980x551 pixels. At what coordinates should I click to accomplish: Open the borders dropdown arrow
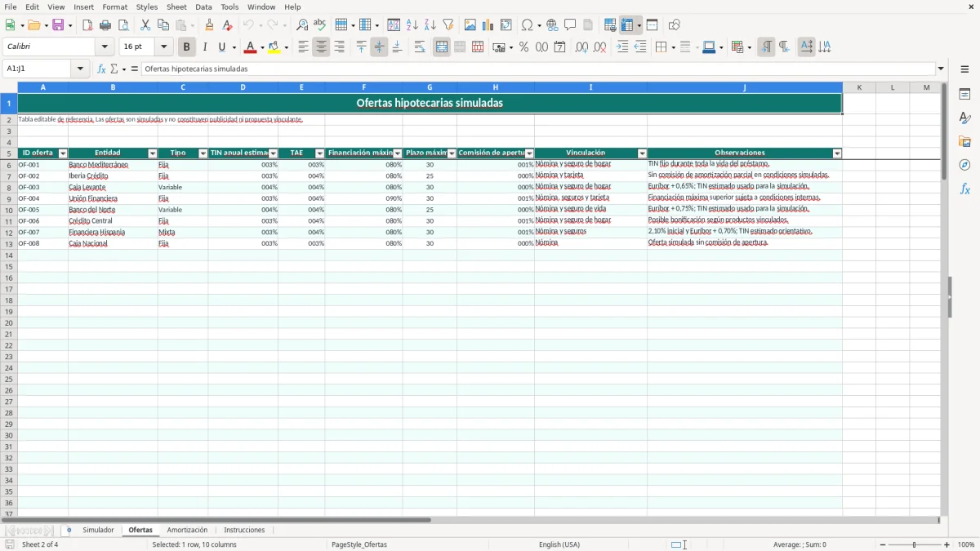point(673,47)
